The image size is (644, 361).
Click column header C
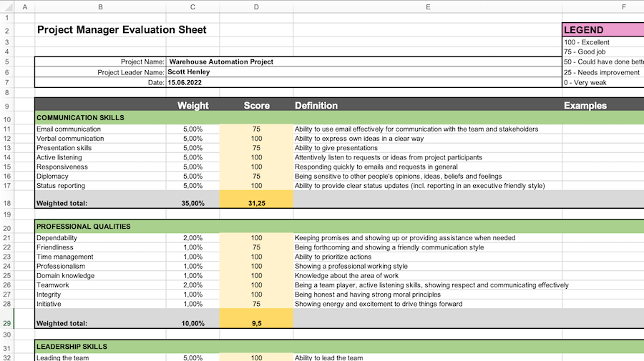point(192,7)
